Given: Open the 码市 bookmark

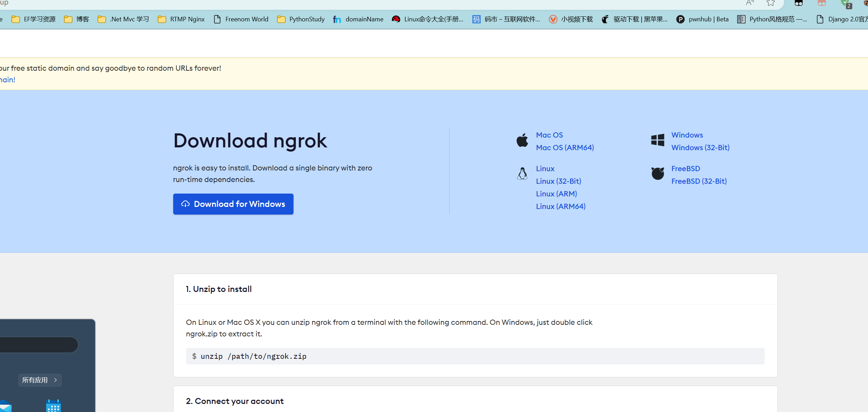Looking at the screenshot, I should click(x=506, y=19).
